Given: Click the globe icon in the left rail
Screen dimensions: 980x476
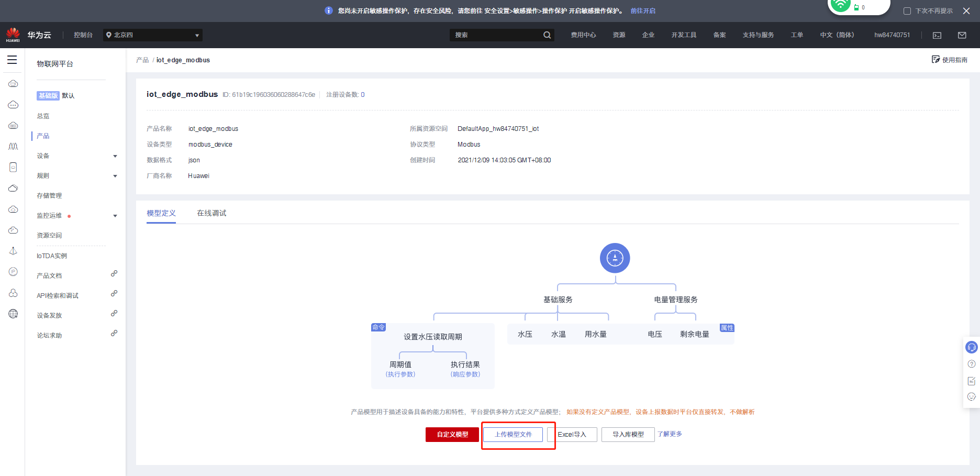Looking at the screenshot, I should click(x=13, y=314).
